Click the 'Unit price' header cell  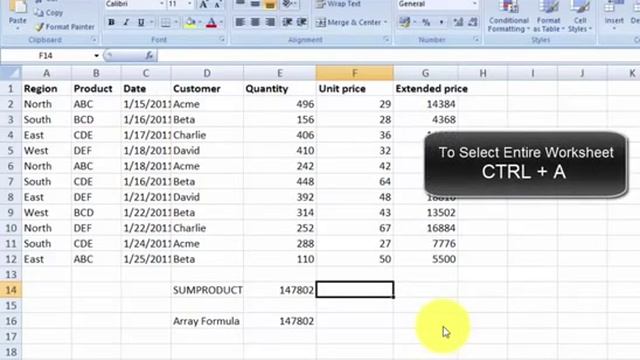355,89
